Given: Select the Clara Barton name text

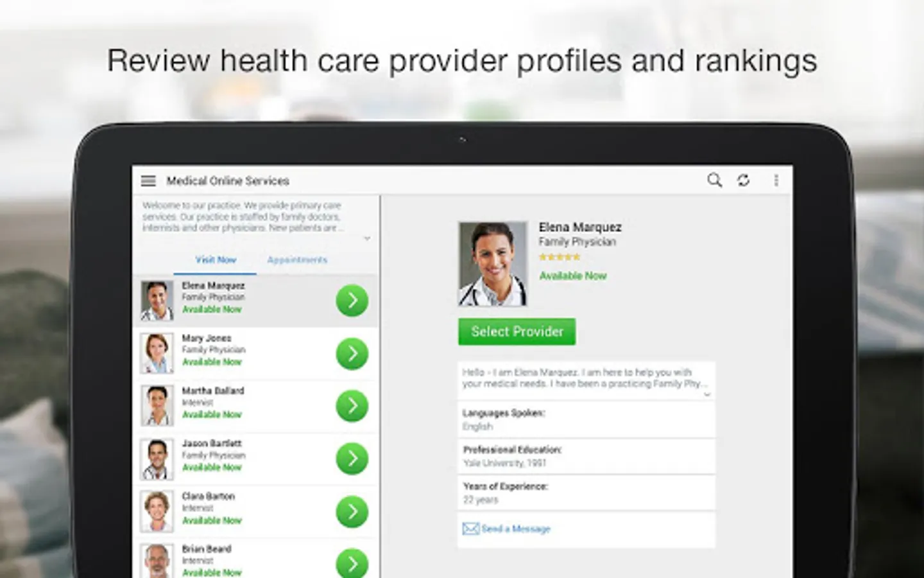Looking at the screenshot, I should (208, 496).
